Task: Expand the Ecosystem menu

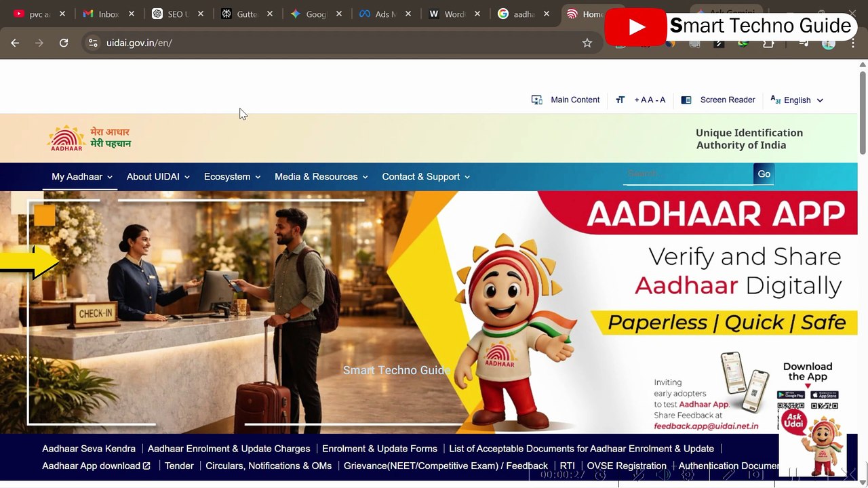Action: 233,176
